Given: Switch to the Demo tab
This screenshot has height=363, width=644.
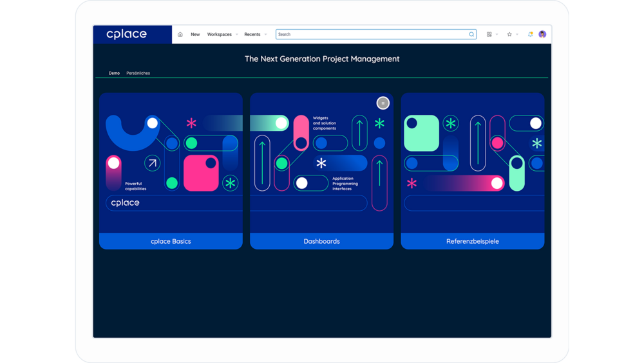Looking at the screenshot, I should (114, 74).
